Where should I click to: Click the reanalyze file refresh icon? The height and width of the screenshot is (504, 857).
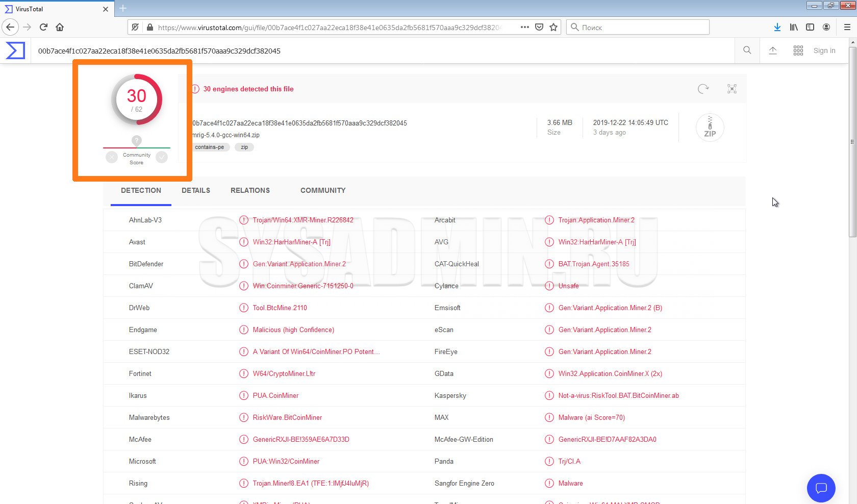coord(703,89)
